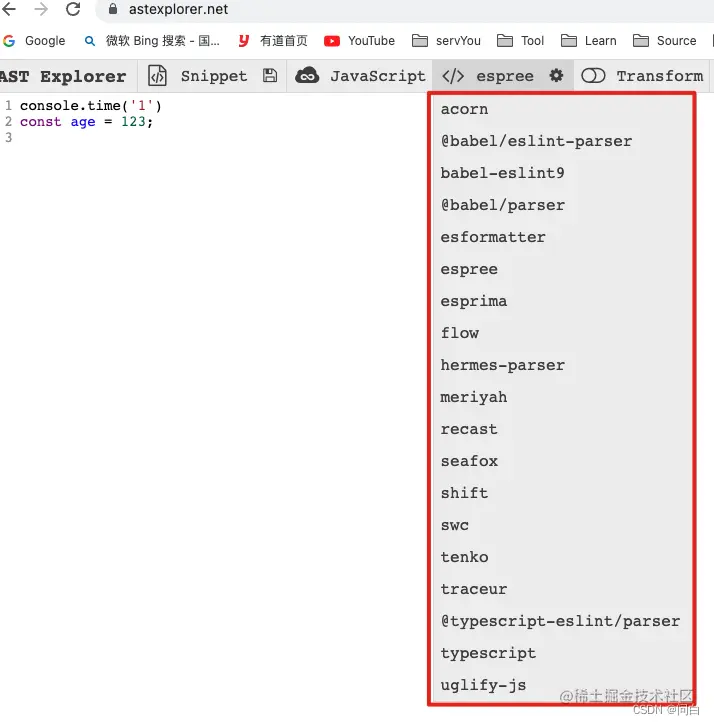
Task: Reload the page with the refresh icon
Action: click(73, 9)
